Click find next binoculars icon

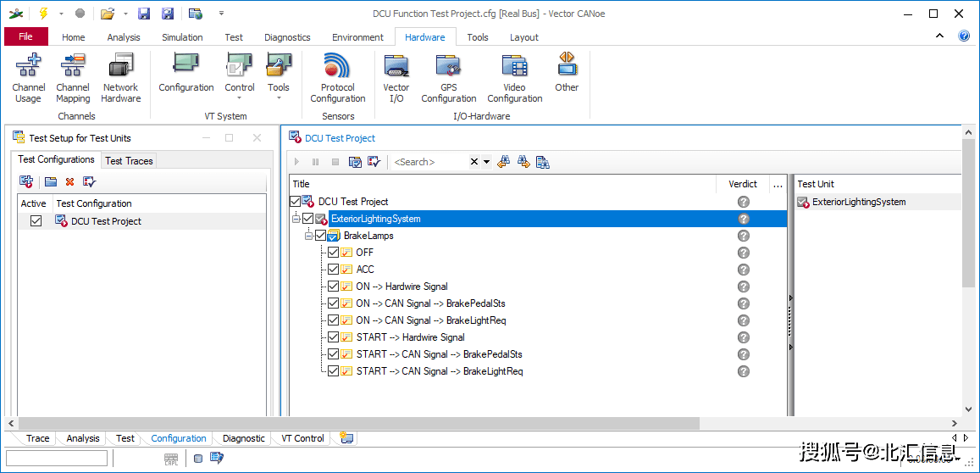(523, 162)
